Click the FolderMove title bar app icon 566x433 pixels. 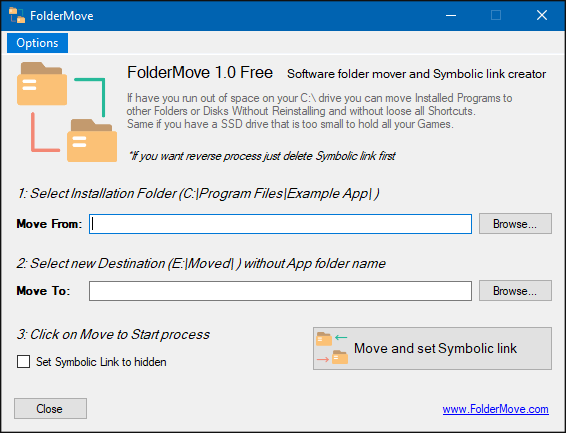17,15
